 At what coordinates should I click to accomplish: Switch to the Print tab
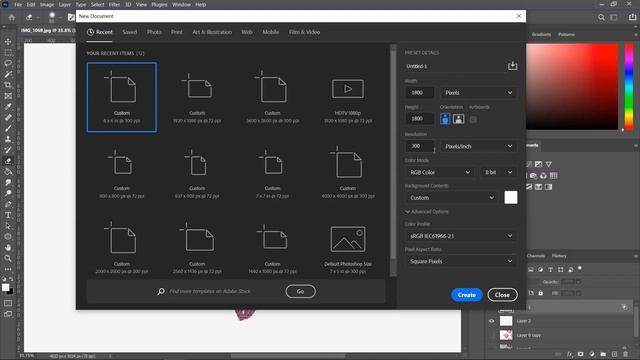[177, 32]
